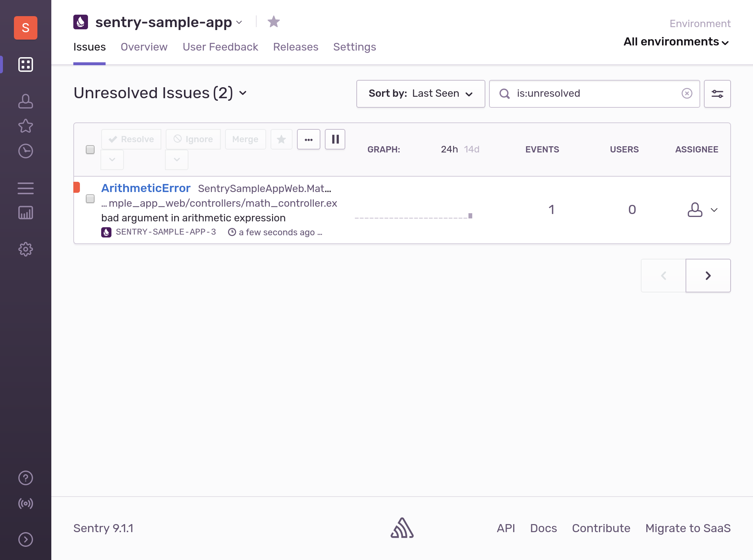Open more actions ellipsis button
This screenshot has width=753, height=560.
tap(309, 139)
